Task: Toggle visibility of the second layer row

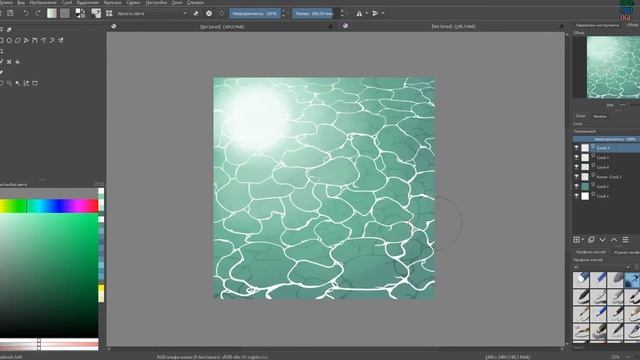Action: tap(576, 157)
